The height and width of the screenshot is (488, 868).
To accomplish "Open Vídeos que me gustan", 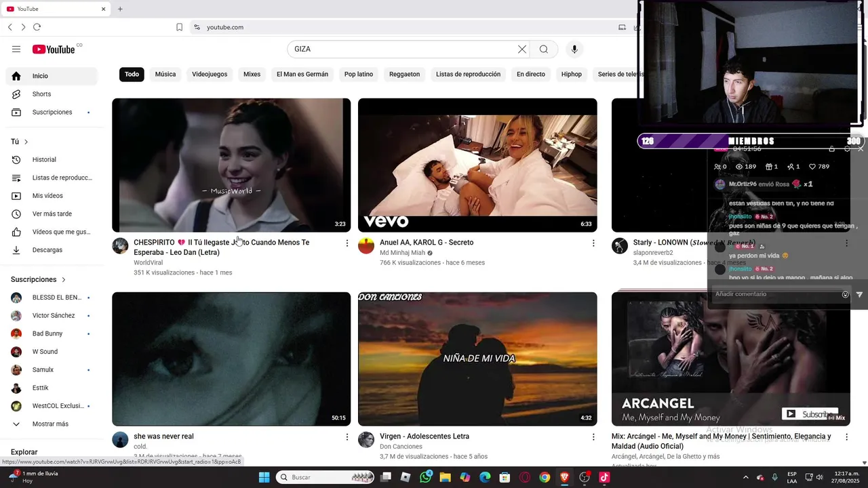I will 52,232.
